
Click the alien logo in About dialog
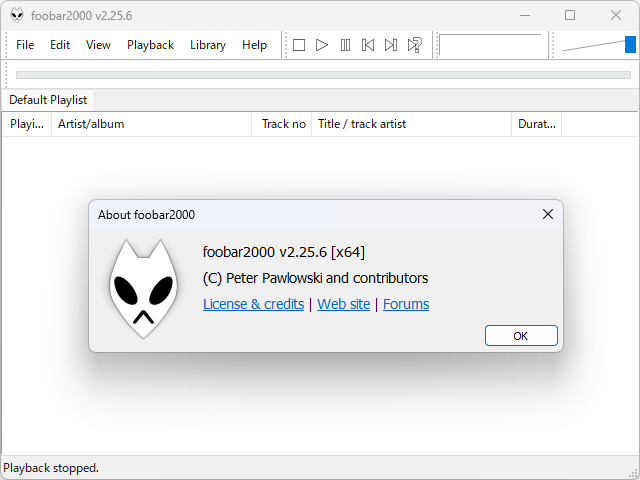[x=143, y=289]
